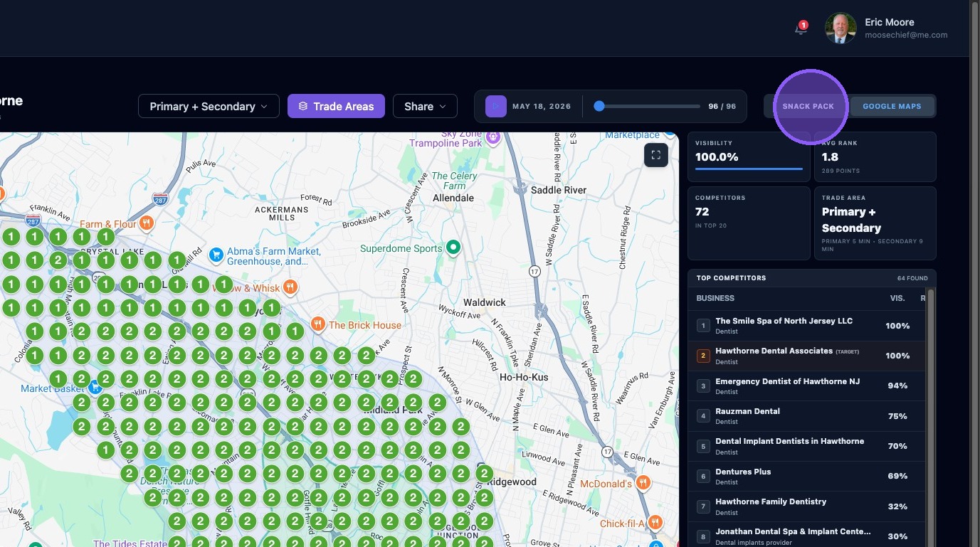Select The Smile Spa of North Jersey LLC
Screen dimensions: 980x547
coord(806,326)
